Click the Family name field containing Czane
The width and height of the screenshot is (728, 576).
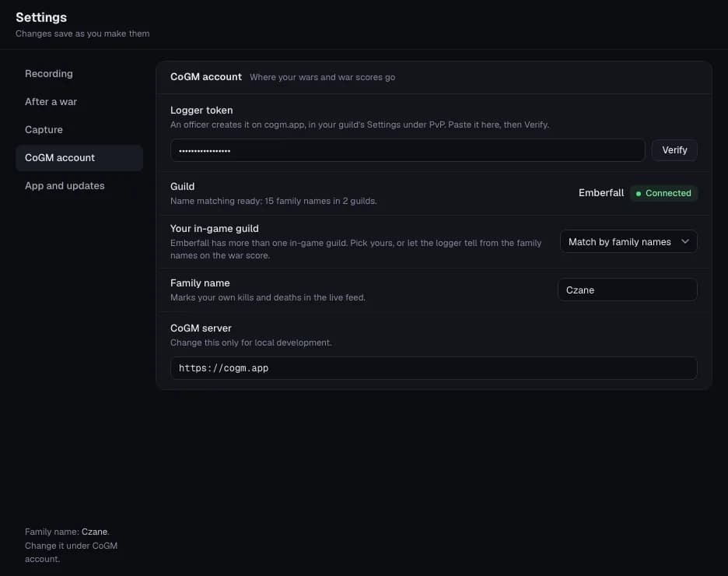tap(627, 290)
